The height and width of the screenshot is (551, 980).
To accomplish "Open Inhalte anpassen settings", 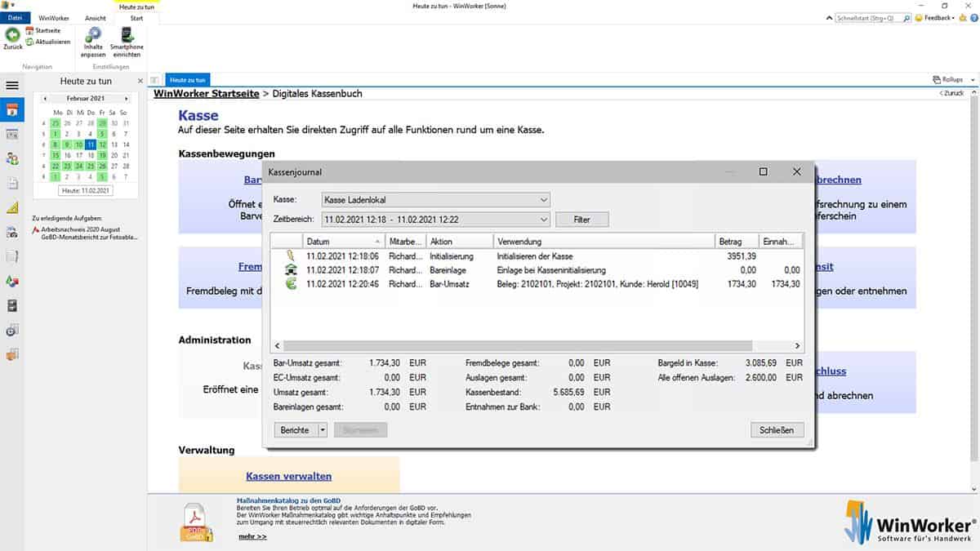I will pyautogui.click(x=93, y=42).
